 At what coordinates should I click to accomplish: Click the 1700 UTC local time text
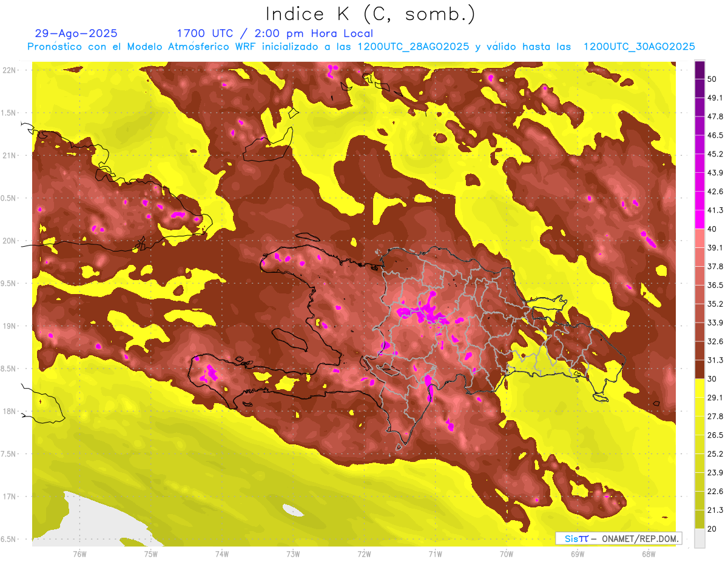[x=274, y=33]
